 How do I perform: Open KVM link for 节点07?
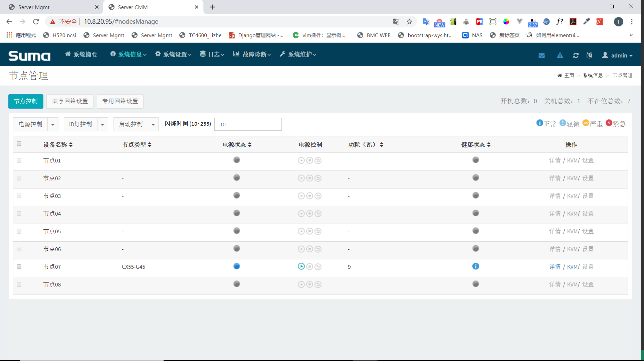click(x=572, y=267)
